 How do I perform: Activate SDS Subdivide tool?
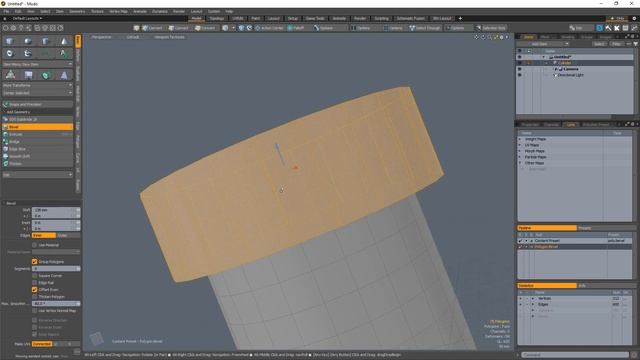click(38, 120)
